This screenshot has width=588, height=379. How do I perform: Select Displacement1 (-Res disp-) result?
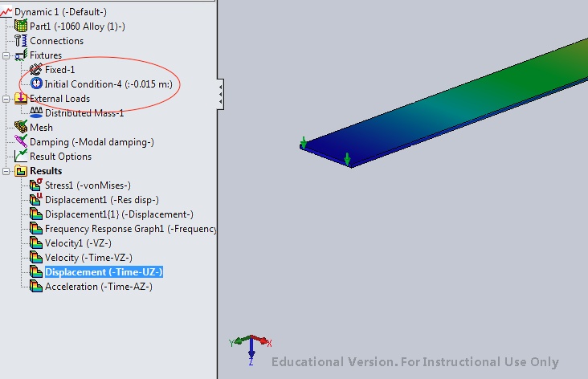[102, 200]
